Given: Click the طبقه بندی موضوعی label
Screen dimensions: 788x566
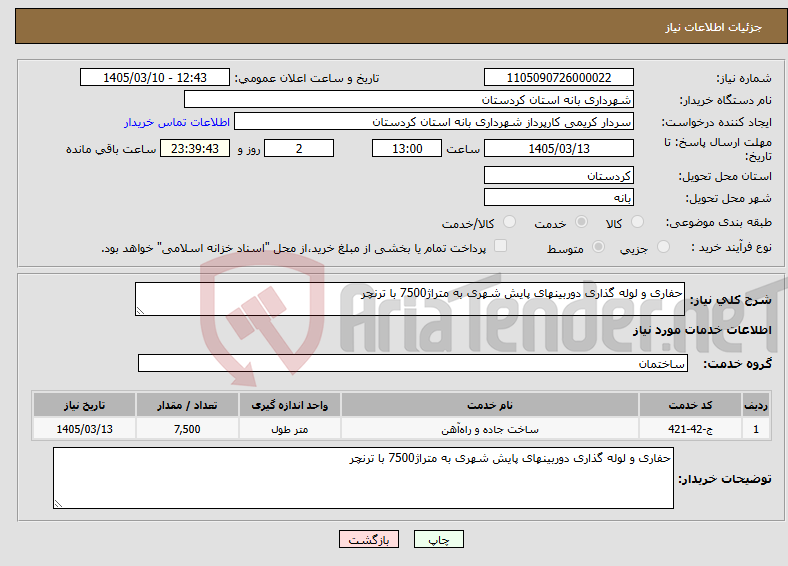Looking at the screenshot, I should point(719,222).
